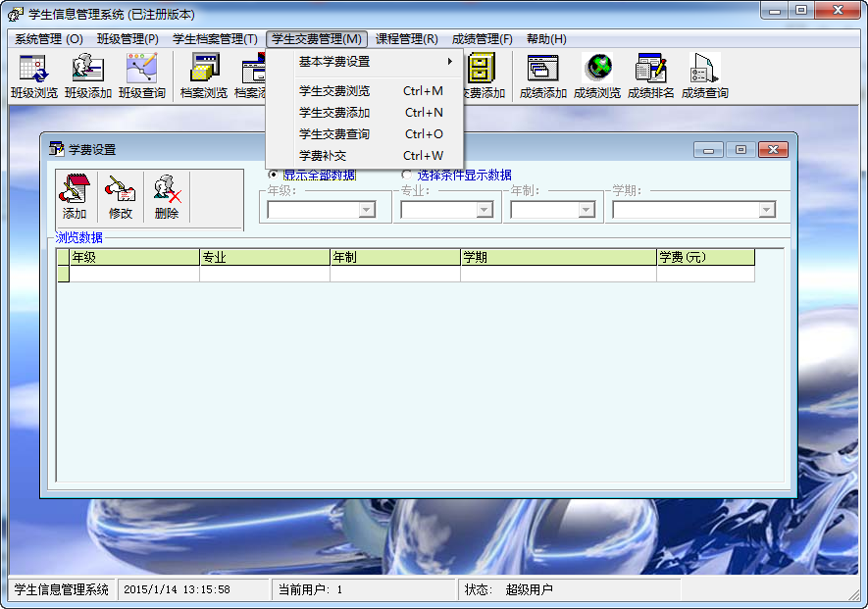
Task: Choose 学生交费浏览 menu entry
Action: 364,91
